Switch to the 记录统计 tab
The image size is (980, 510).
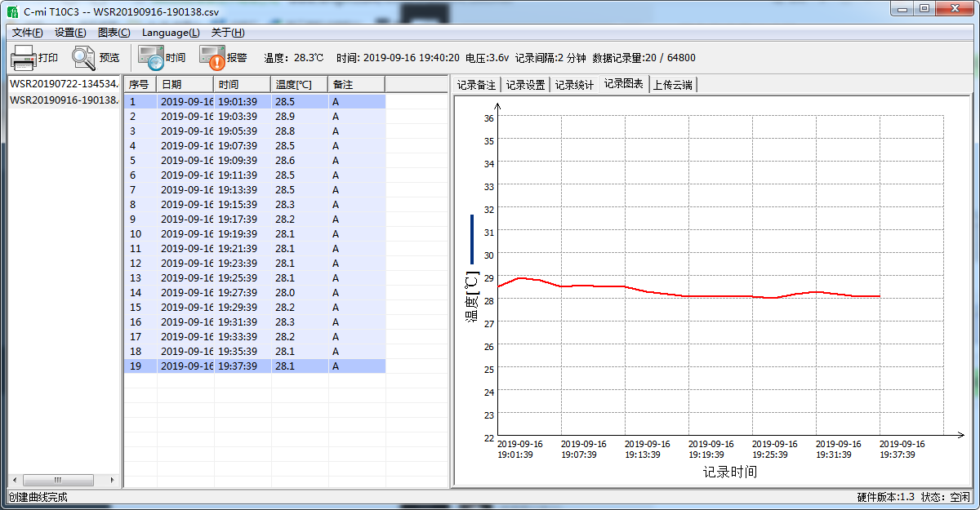coord(574,85)
